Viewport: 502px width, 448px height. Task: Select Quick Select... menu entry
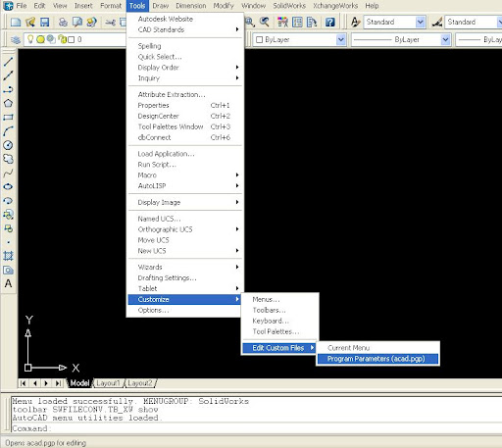pos(185,57)
